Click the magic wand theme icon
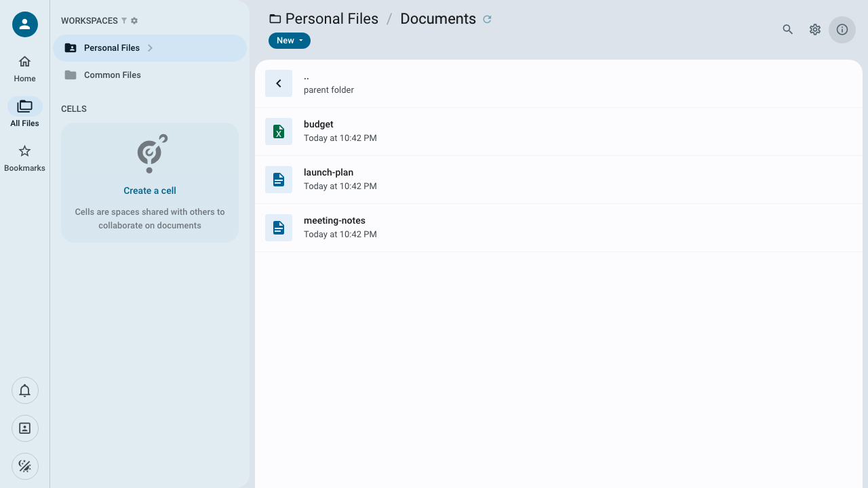This screenshot has width=868, height=488. click(x=25, y=466)
